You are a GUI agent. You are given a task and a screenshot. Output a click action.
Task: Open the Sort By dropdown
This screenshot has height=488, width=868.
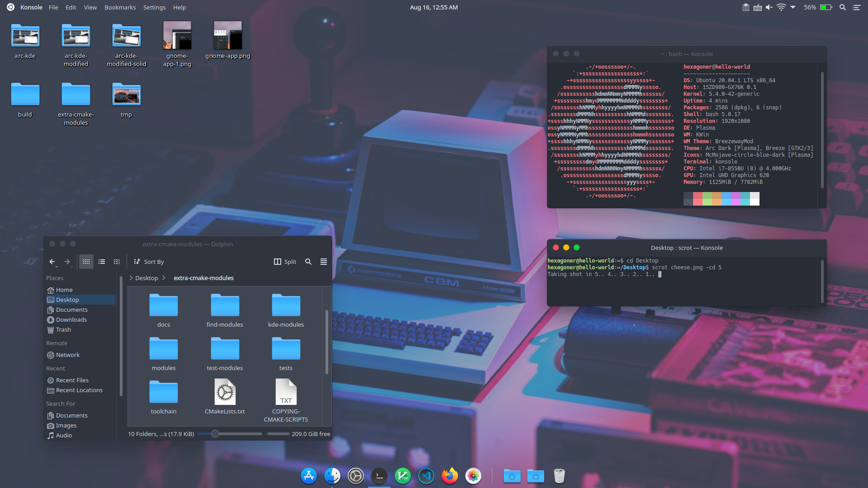[x=149, y=262]
